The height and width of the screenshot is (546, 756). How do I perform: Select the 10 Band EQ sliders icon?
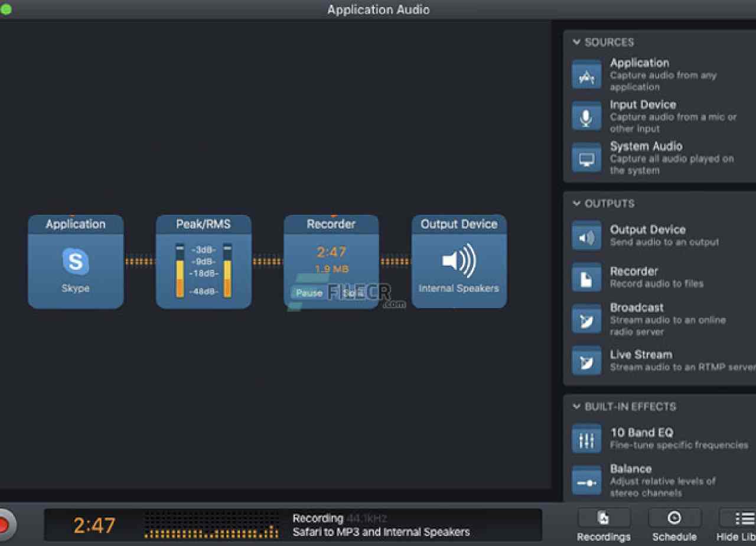(586, 439)
